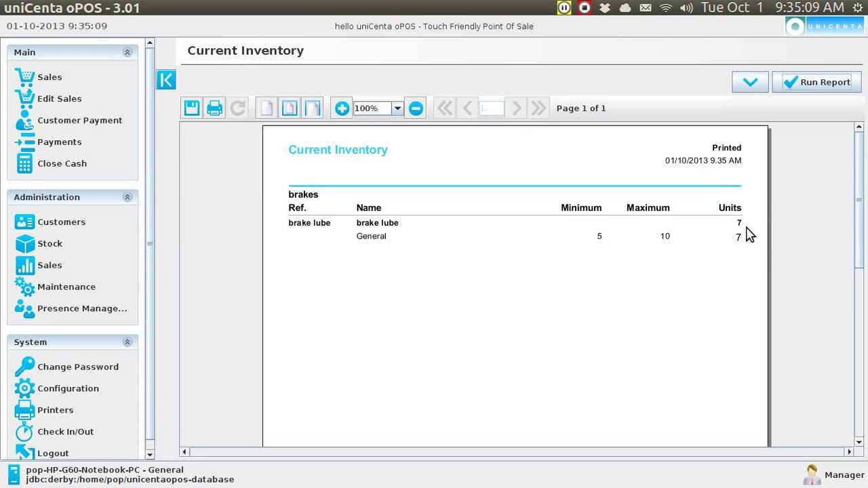Click the uniCenta logo
The image size is (868, 488).
point(824,26)
